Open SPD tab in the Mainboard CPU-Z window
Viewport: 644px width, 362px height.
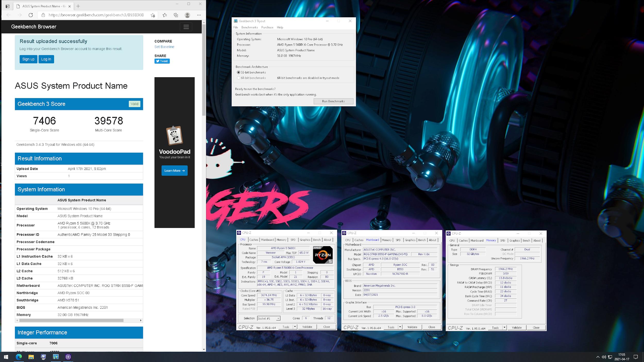point(398,240)
